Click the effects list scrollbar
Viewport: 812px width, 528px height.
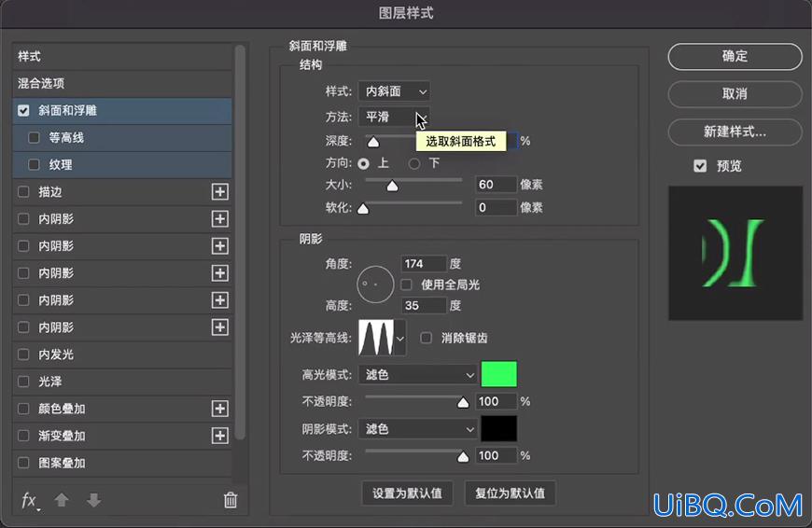[239, 243]
